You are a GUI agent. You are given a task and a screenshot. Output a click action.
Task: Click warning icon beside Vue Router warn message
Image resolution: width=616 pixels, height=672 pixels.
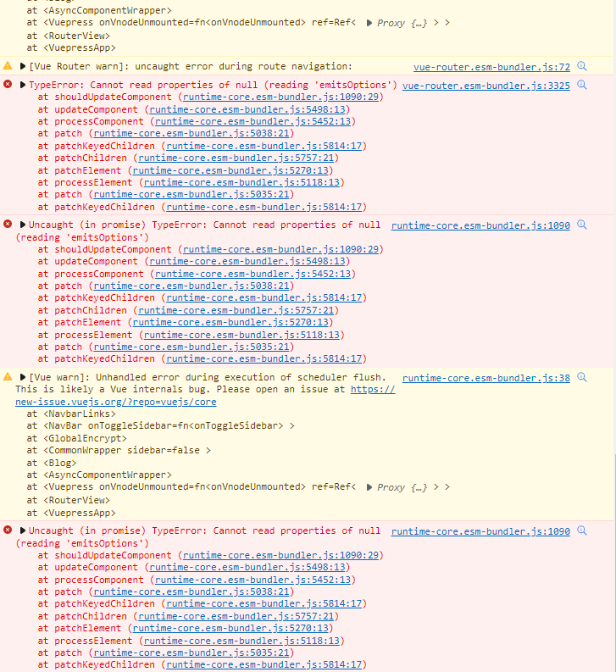coord(8,66)
